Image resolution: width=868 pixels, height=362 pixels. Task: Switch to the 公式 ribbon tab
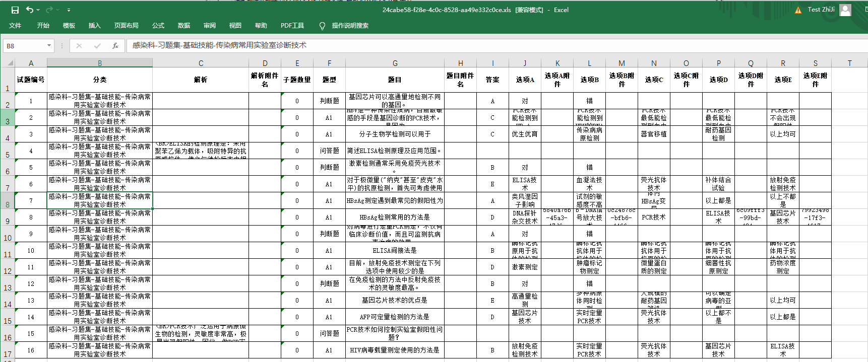coord(158,26)
